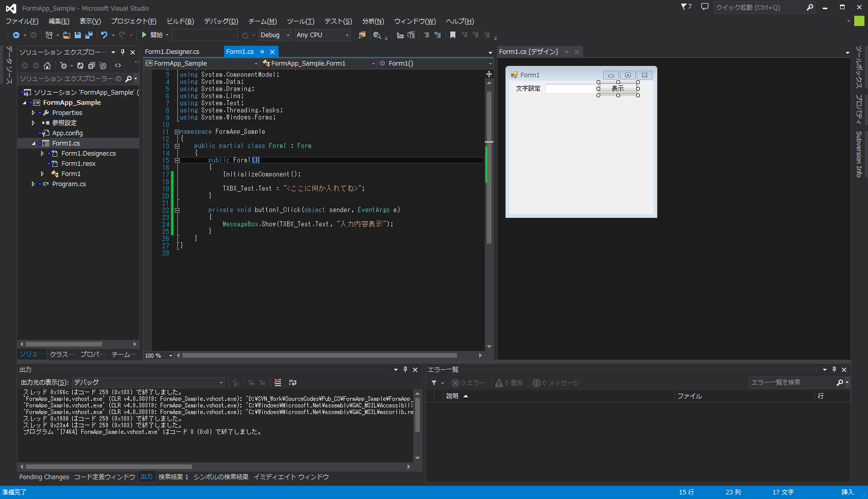
Task: Click the Open File folder icon
Action: coord(67,35)
